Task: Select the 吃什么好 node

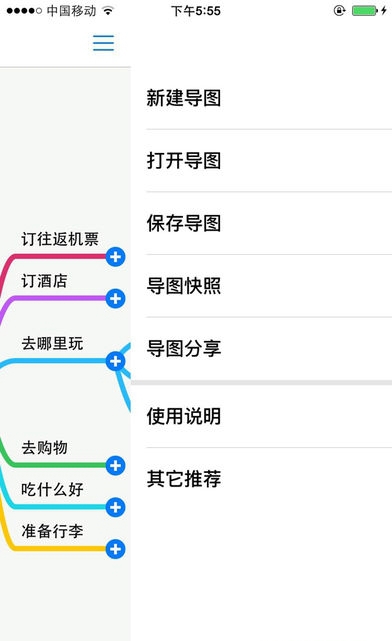Action: [52, 489]
